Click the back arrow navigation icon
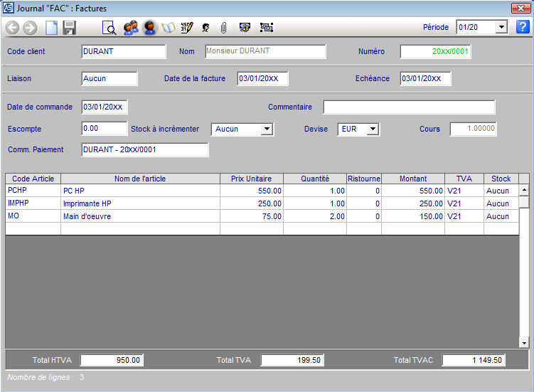The width and height of the screenshot is (534, 392). [13, 28]
